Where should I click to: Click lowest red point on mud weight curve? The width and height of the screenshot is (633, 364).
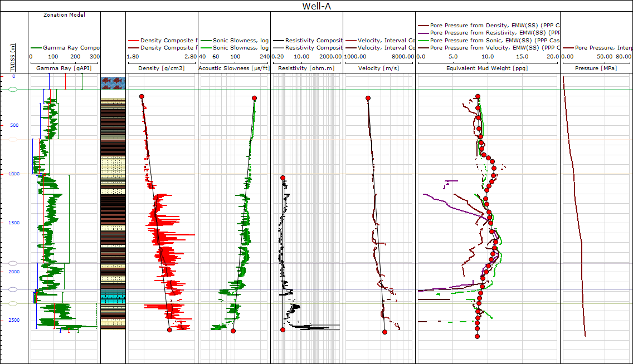pos(477,336)
